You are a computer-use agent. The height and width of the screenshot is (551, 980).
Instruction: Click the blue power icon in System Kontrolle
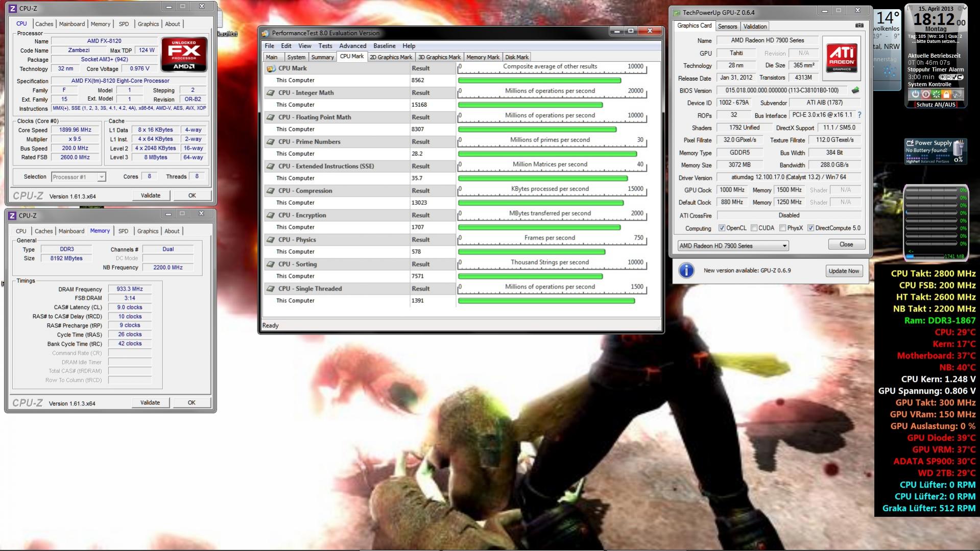[915, 94]
